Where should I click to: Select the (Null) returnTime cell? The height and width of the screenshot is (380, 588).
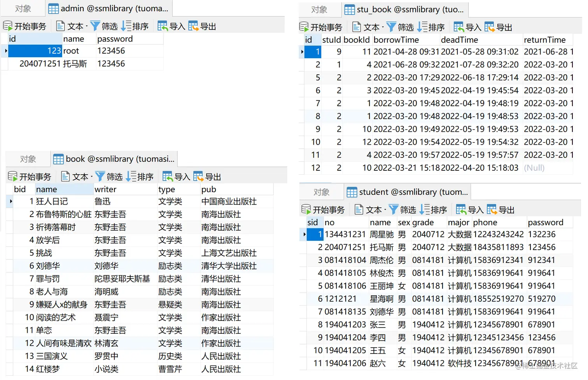548,168
